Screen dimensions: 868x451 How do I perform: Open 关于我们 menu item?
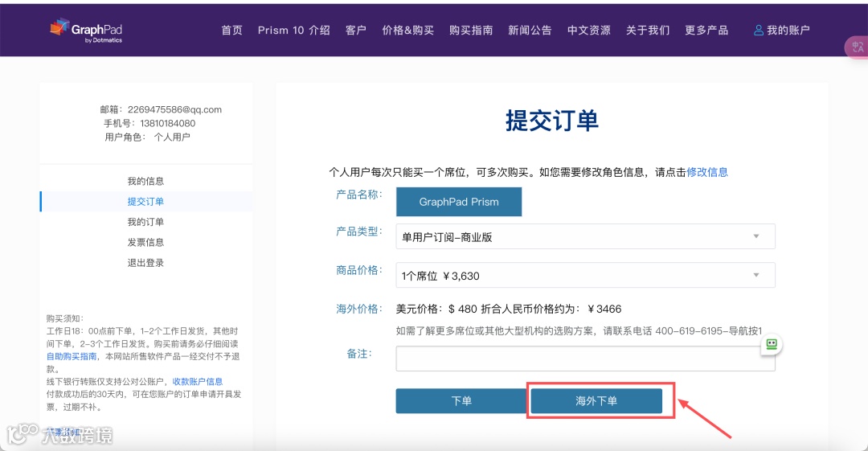point(648,31)
